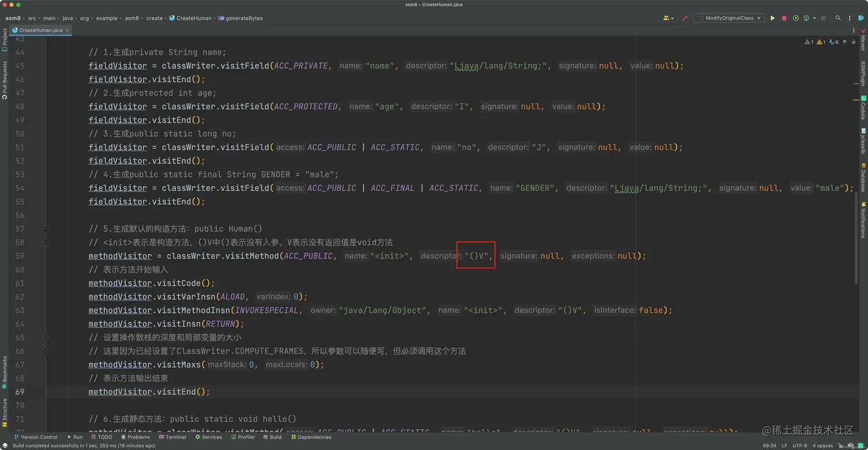Click CreateHuman class breadcrumb
The height and width of the screenshot is (450, 868).
coord(190,18)
